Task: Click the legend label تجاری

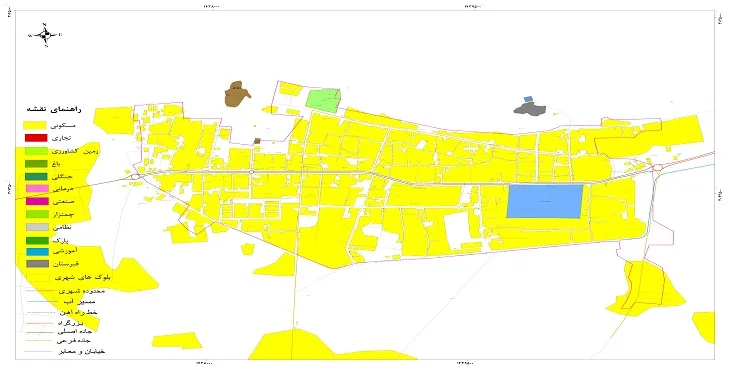Action: pos(61,138)
